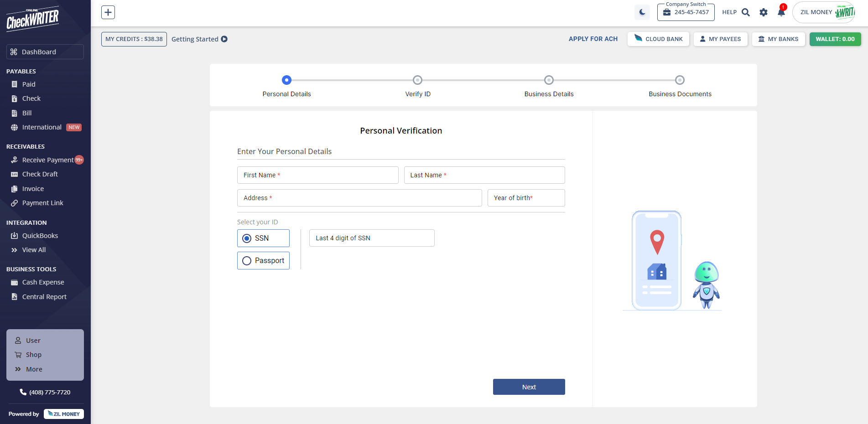
Task: Jump to the Verify ID step marker
Action: (417, 80)
